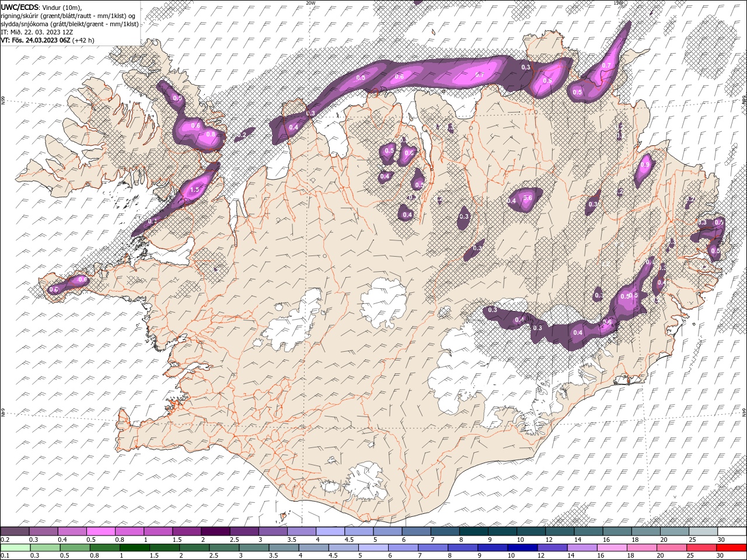
Task: Select the 'slydda/snjókoma (grátt/bleikt/grænt' description line
Action: point(69,24)
